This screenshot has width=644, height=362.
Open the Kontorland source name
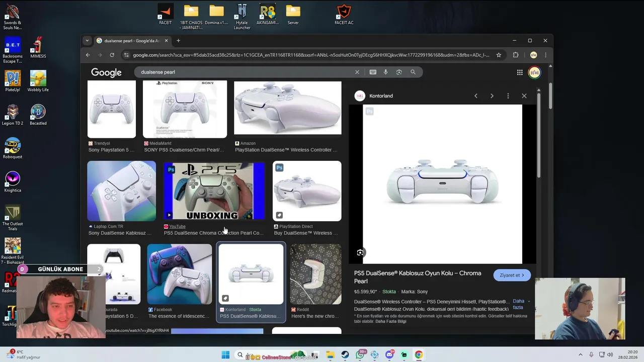[x=381, y=96]
